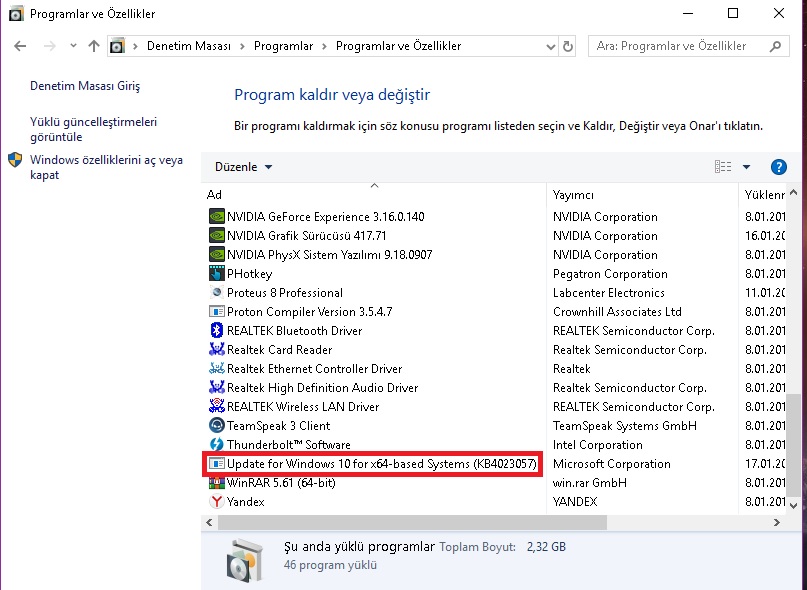The height and width of the screenshot is (590, 807).
Task: Click the vertical scrollbar up arrow
Action: pos(793,193)
